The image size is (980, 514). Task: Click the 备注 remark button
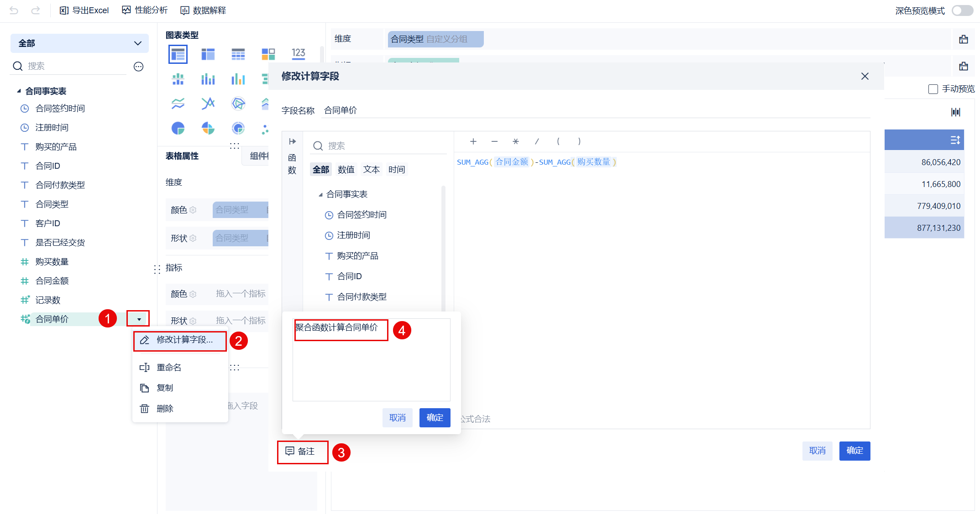coord(301,452)
